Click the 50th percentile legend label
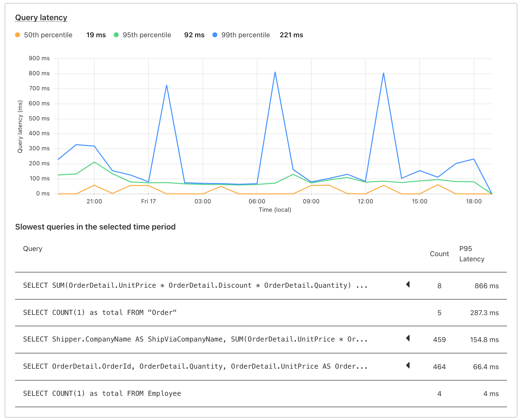The width and height of the screenshot is (524, 420). click(x=48, y=35)
